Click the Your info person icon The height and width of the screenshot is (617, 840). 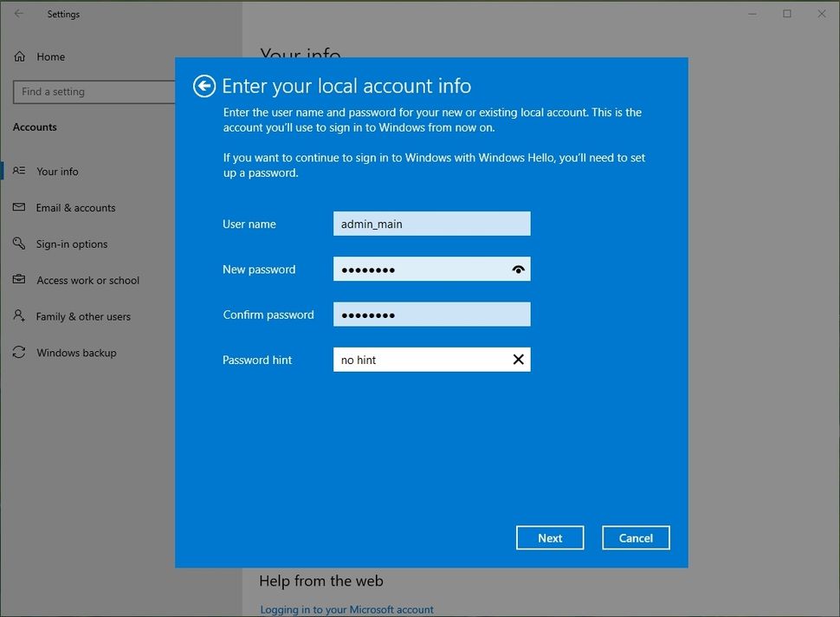click(18, 171)
